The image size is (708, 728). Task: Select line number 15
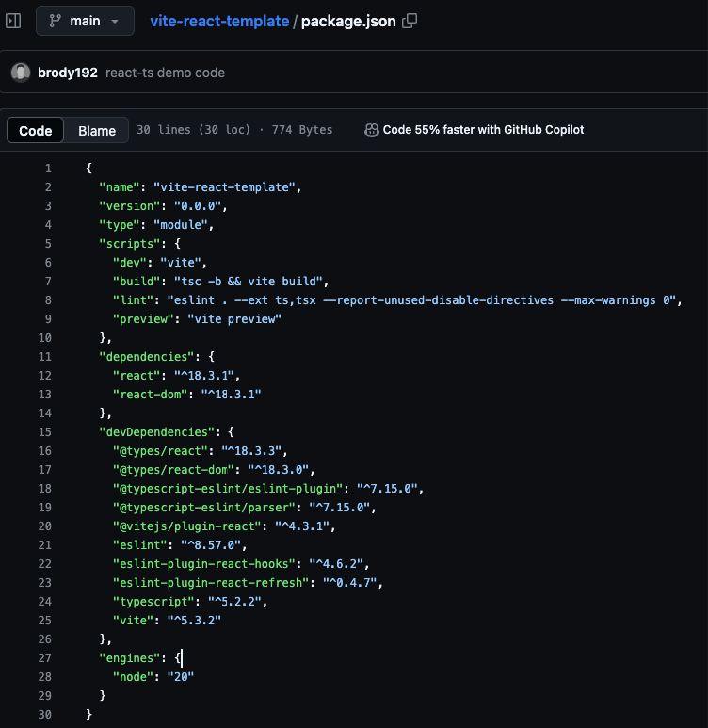click(44, 432)
